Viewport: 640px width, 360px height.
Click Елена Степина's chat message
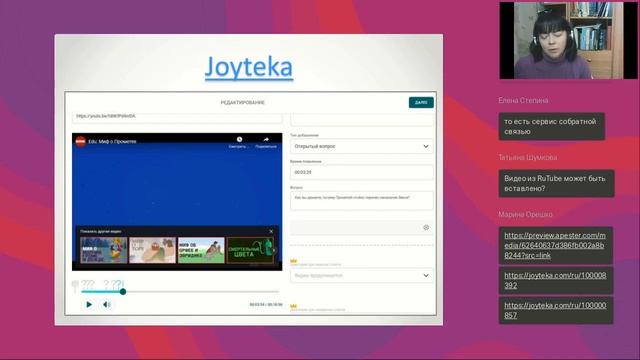coord(552,127)
